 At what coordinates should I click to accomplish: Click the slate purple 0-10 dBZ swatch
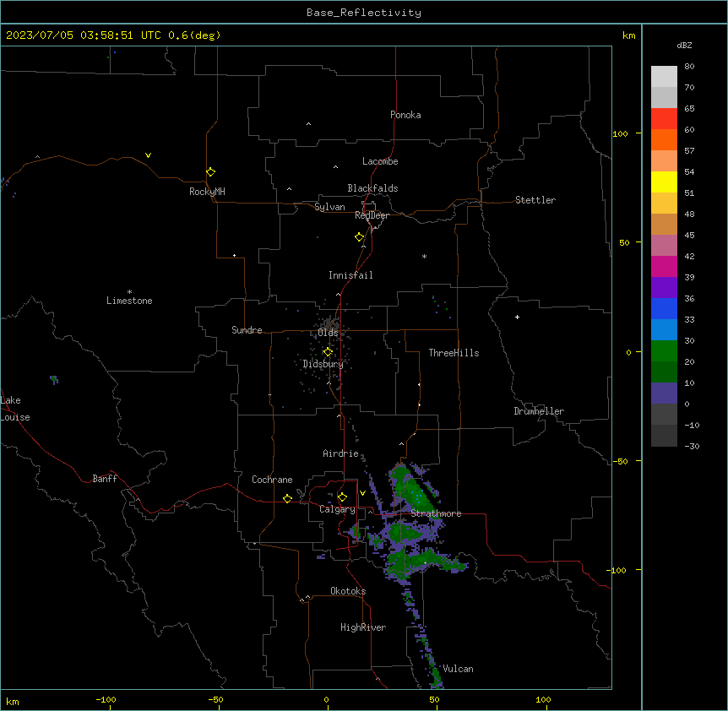pyautogui.click(x=664, y=393)
